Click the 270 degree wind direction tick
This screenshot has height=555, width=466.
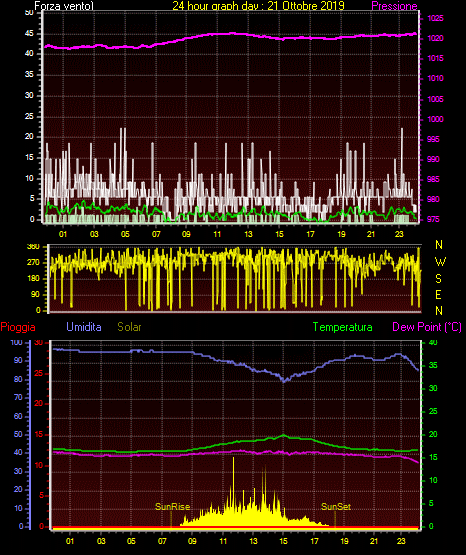click(x=33, y=263)
